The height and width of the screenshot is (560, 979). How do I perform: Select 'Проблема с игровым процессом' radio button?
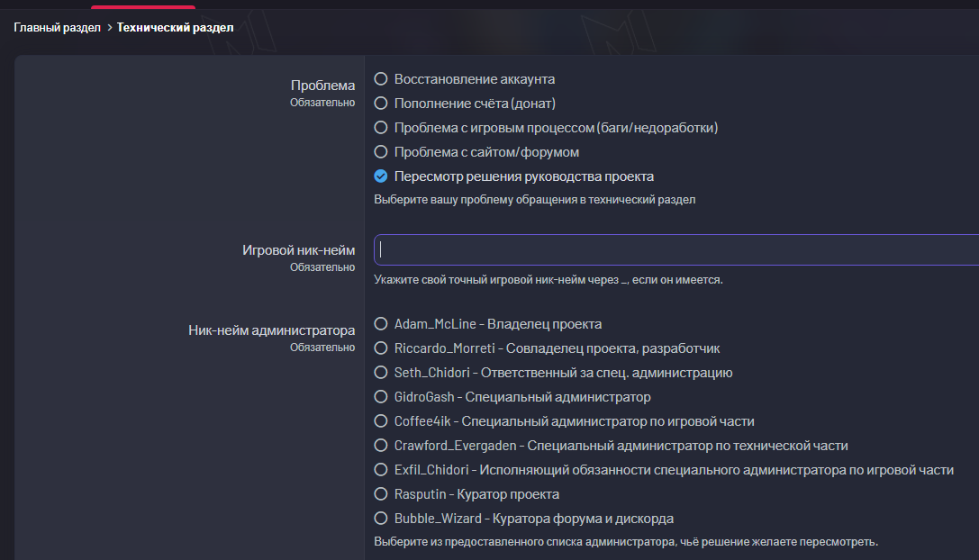coord(381,128)
